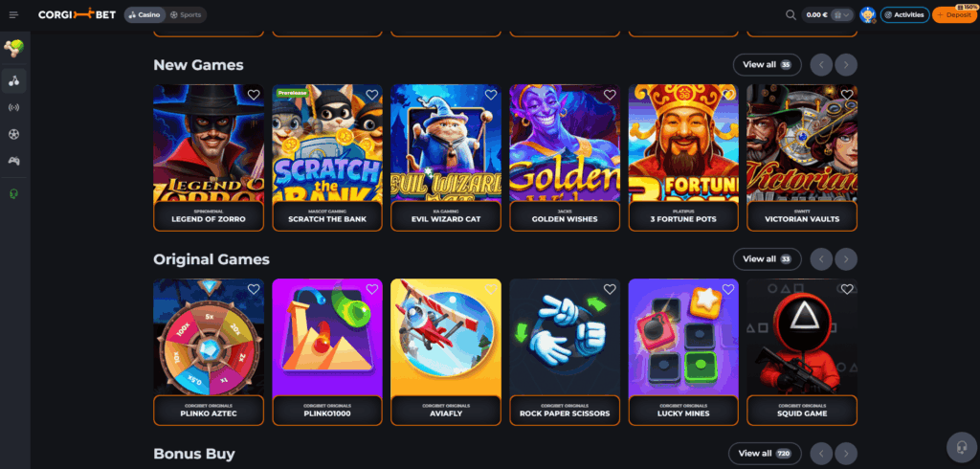Open the user avatar profile icon
The image size is (980, 469).
pyautogui.click(x=867, y=15)
